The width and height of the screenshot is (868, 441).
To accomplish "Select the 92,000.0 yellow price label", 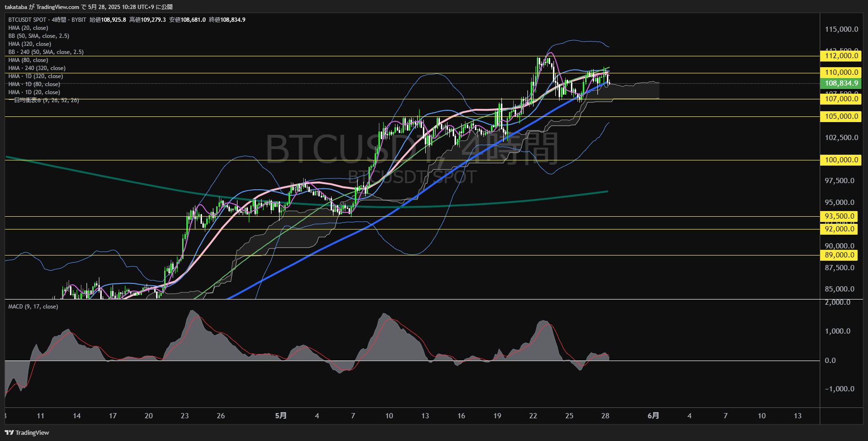I will click(x=840, y=229).
